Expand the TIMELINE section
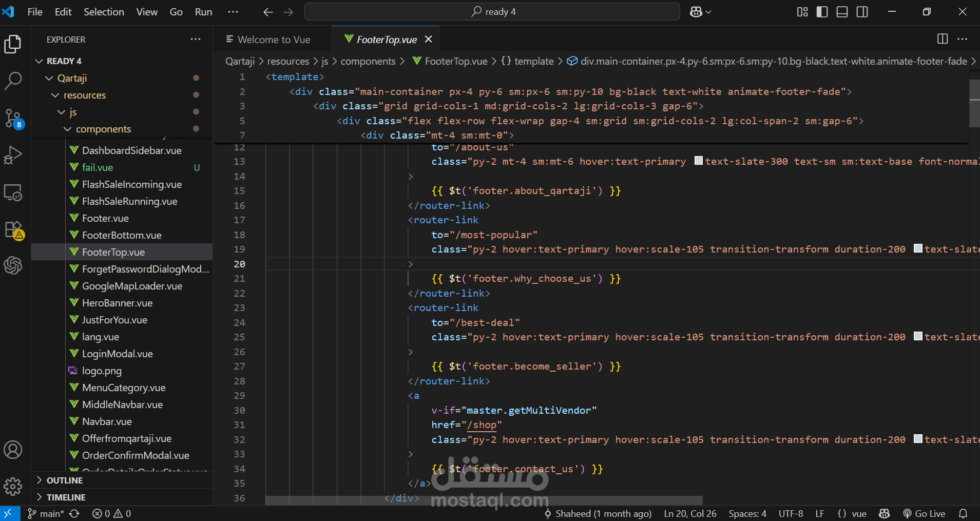The height and width of the screenshot is (521, 980). coord(66,497)
